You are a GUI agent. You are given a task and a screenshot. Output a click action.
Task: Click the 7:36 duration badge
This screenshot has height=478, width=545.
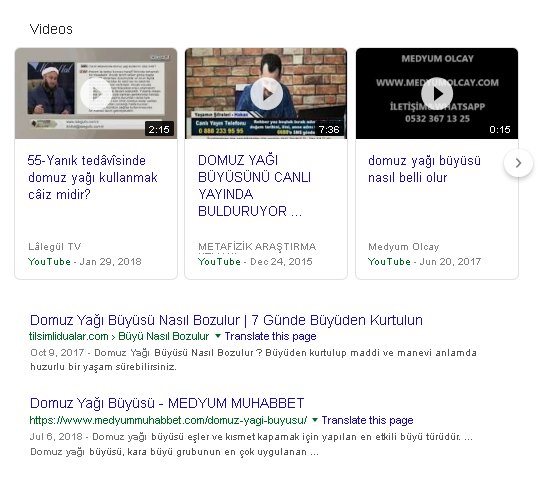(x=329, y=130)
